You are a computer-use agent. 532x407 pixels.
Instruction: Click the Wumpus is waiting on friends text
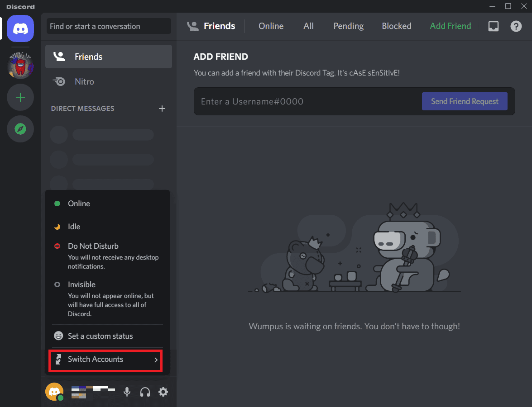[x=354, y=326]
